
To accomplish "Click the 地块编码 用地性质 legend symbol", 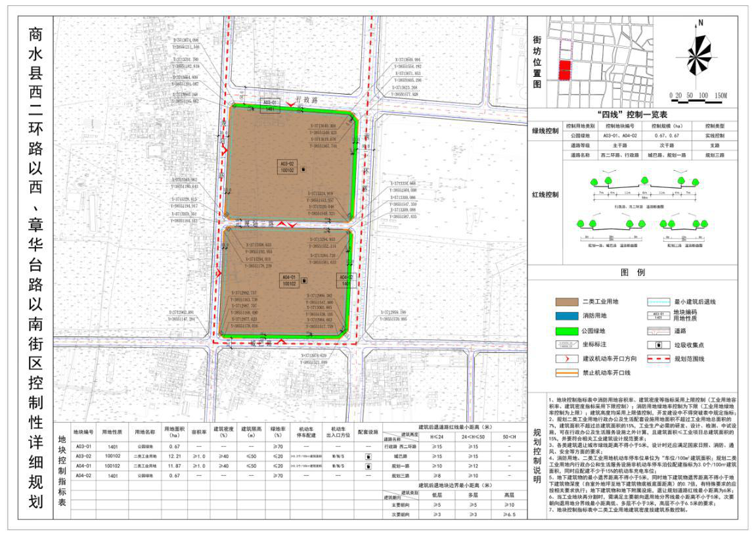I will point(659,316).
